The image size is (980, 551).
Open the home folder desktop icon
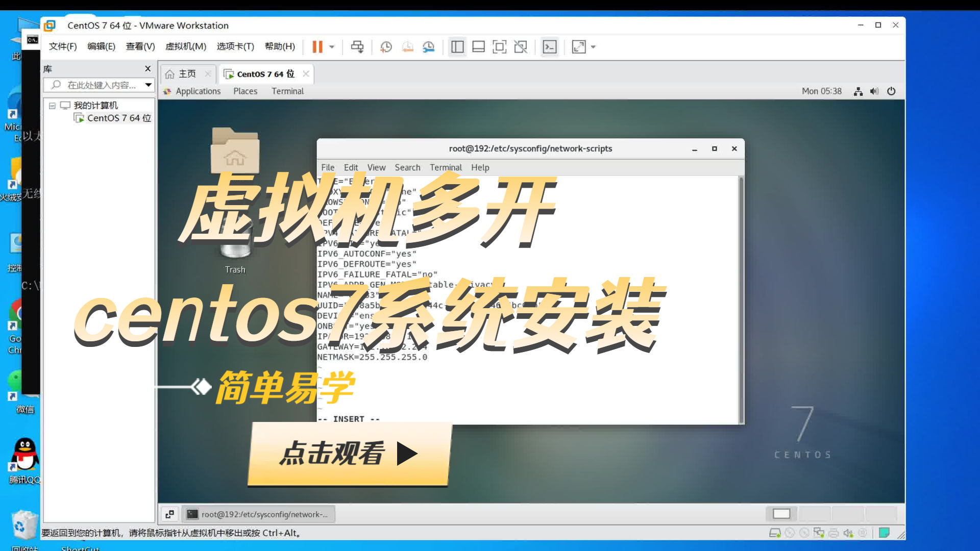click(235, 151)
